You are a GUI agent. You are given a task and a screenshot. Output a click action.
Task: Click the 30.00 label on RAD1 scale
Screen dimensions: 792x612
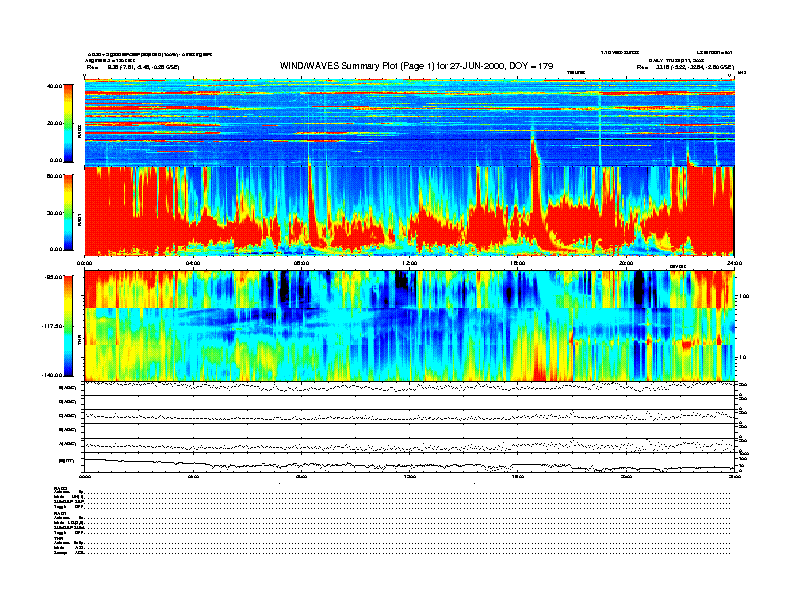click(x=55, y=213)
